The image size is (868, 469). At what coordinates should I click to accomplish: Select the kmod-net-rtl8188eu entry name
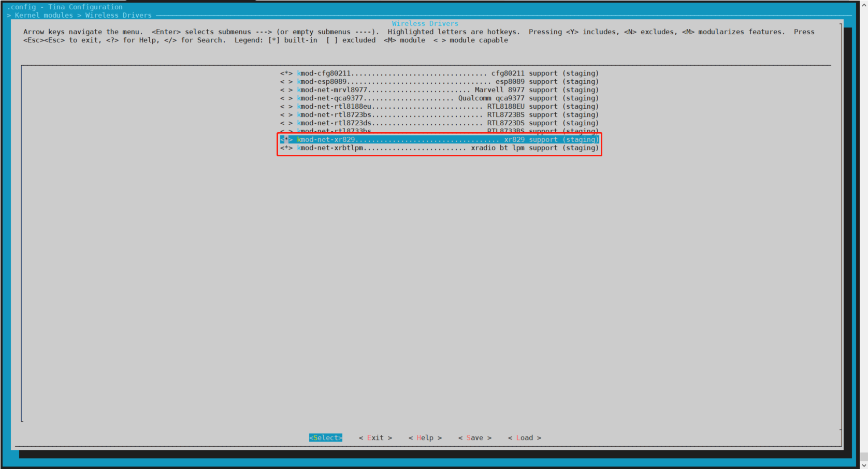pos(334,107)
